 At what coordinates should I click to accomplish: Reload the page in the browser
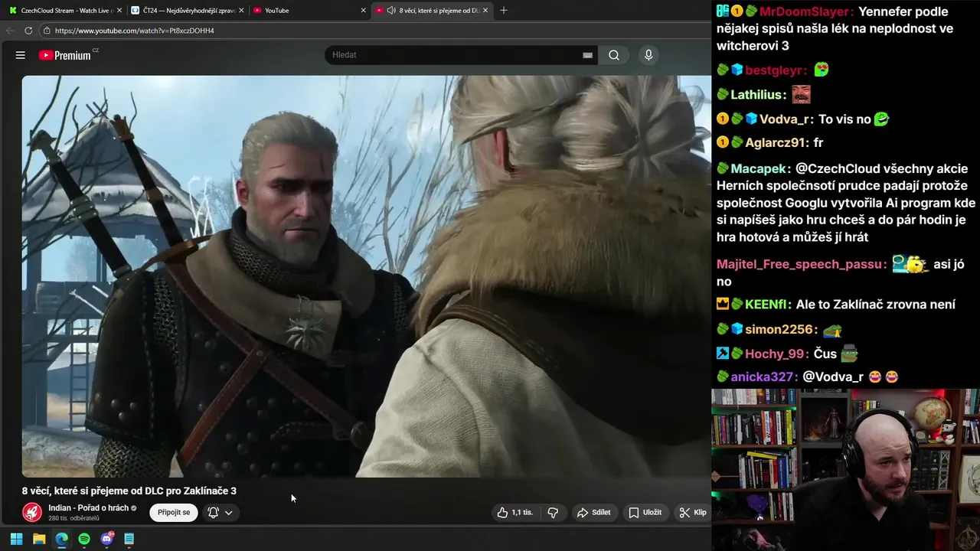coord(28,31)
